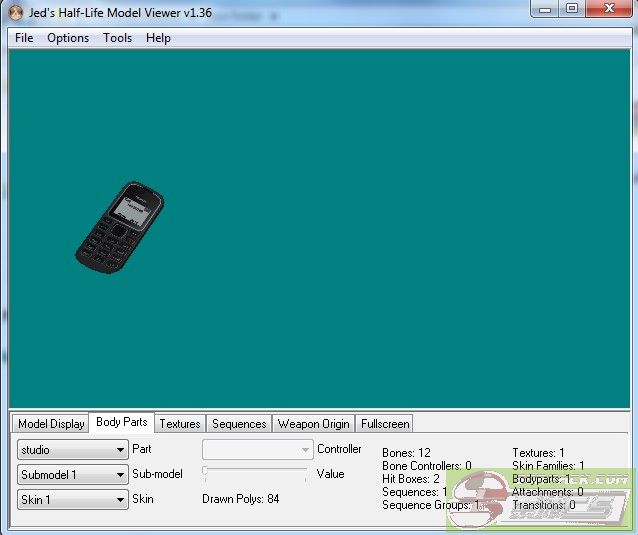Image resolution: width=638 pixels, height=535 pixels.
Task: Open the Help menu
Action: 158,38
